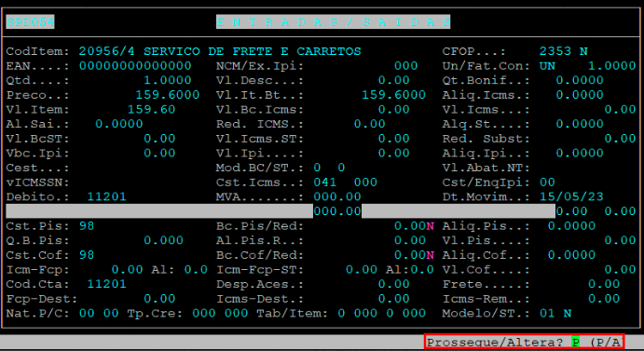The image size is (644, 351).
Task: Click the Q.B.Pis value 0.000
Action: click(x=163, y=240)
